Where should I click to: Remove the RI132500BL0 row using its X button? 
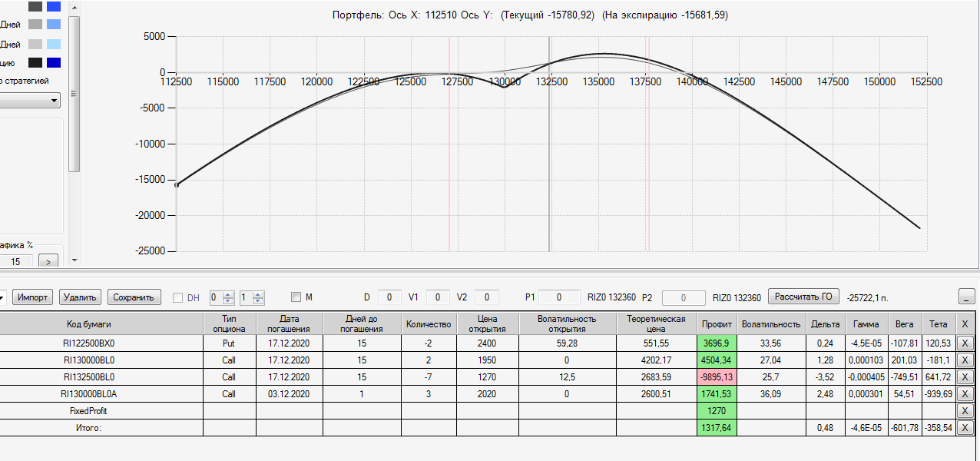click(965, 377)
